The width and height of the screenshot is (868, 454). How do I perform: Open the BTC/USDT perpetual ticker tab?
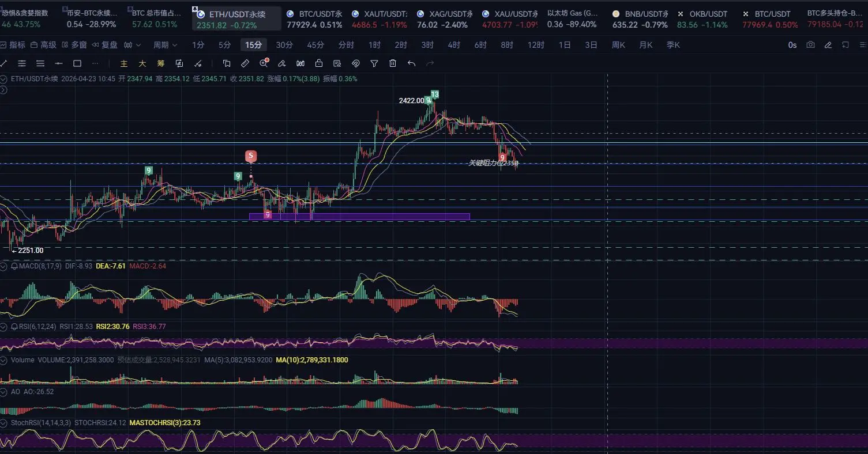314,19
